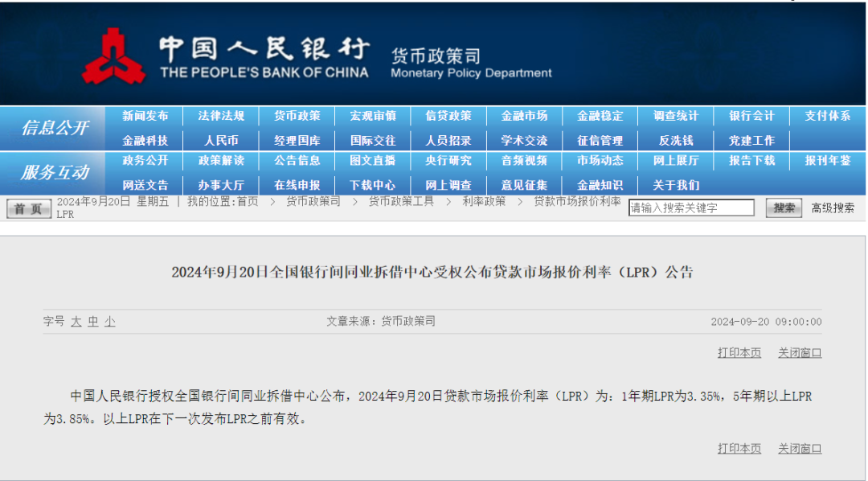The height and width of the screenshot is (481, 868).
Task: Click the 打印本页 print link
Action: tap(739, 352)
